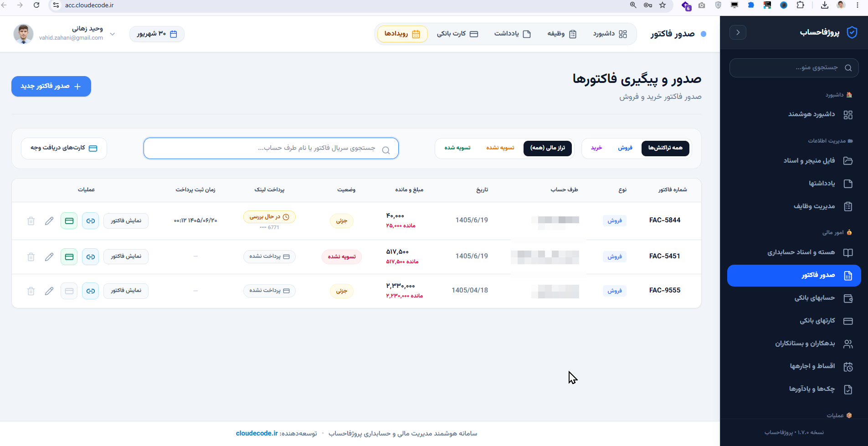Collapse the sidebar with chevron button
Viewport: 868px width, 446px height.
[738, 32]
